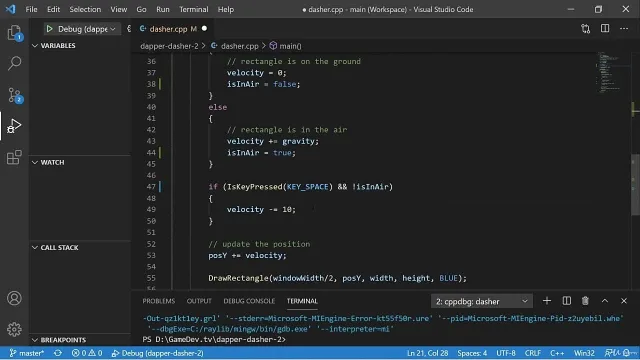The height and width of the screenshot is (360, 640).
Task: Click the minimap code overview
Action: click(x=609, y=72)
